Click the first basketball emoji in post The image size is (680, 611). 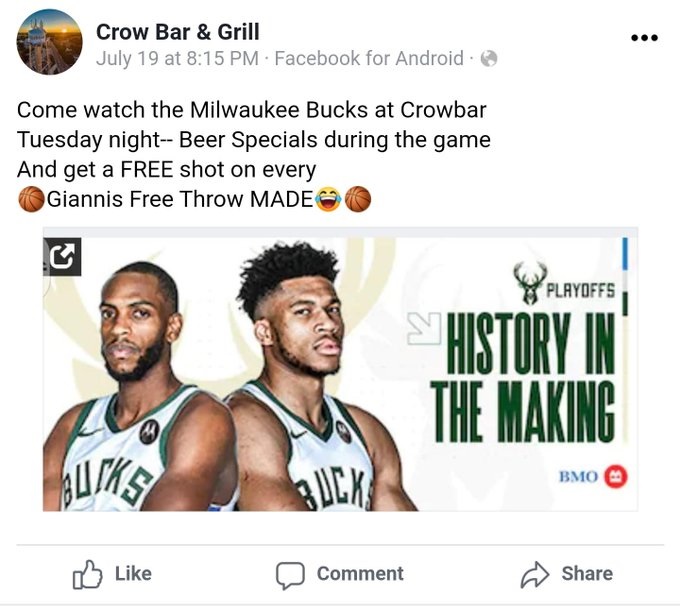[x=31, y=199]
